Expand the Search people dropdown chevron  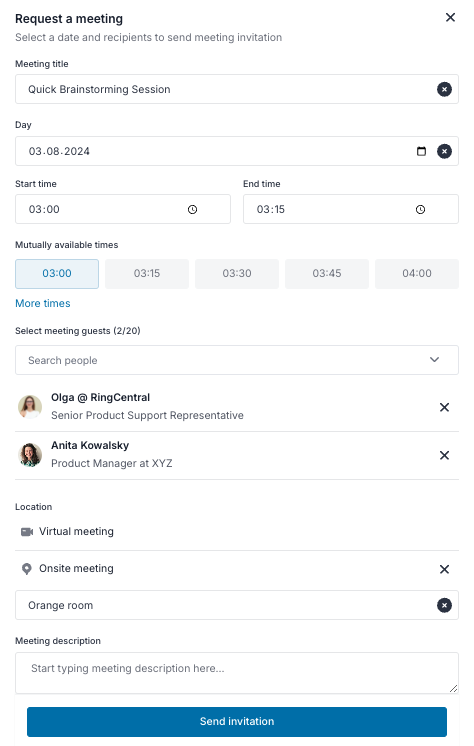[x=434, y=360]
